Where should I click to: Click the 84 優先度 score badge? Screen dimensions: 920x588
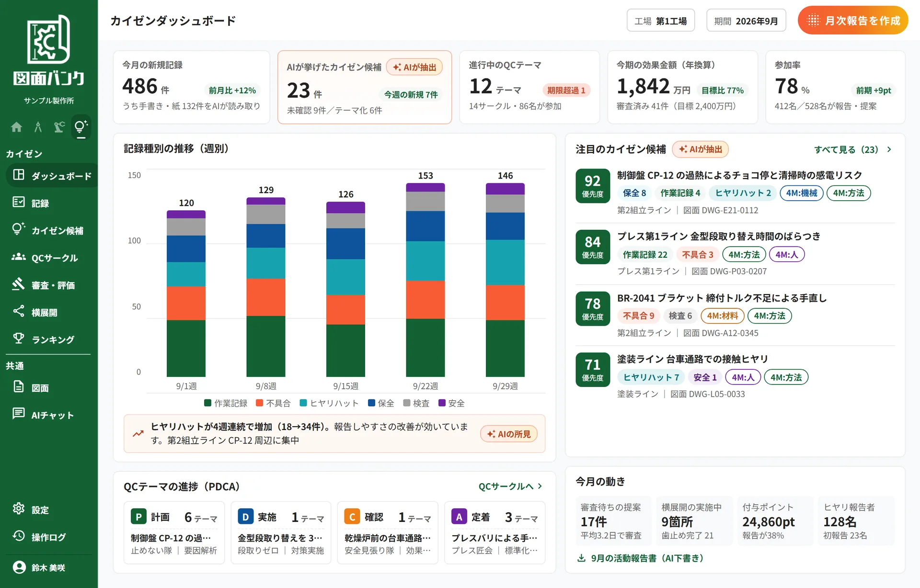point(593,247)
